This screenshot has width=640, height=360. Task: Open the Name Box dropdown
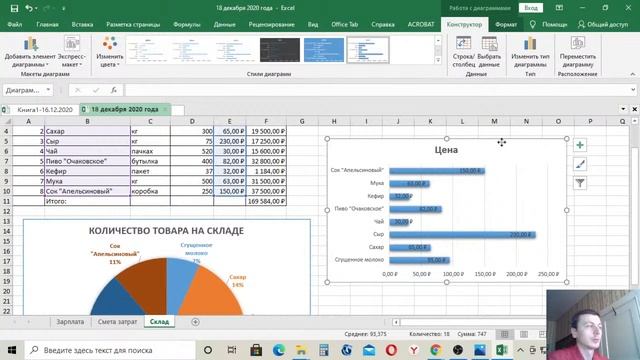tap(48, 90)
